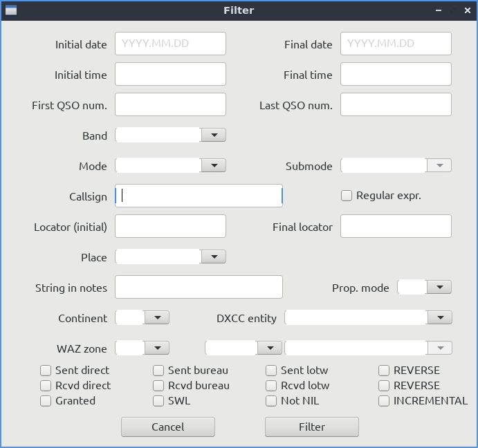478x448 pixels.
Task: Click the Cancel button
Action: (x=168, y=427)
